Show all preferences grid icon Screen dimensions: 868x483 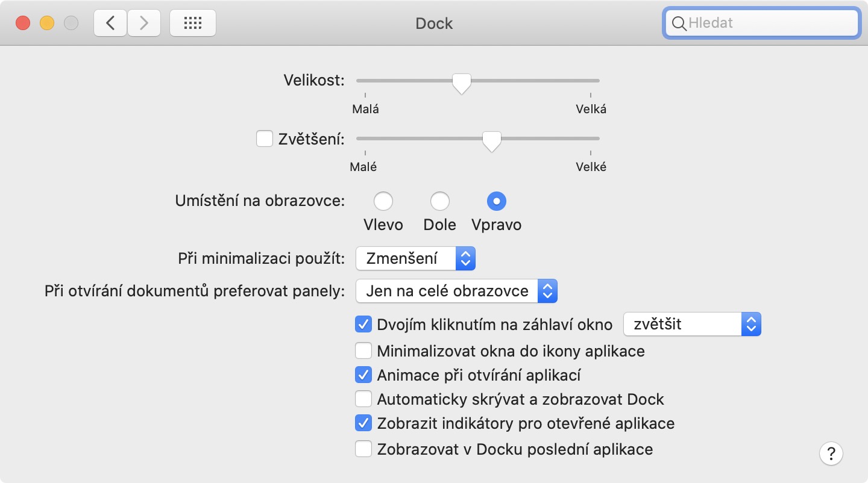pyautogui.click(x=193, y=23)
